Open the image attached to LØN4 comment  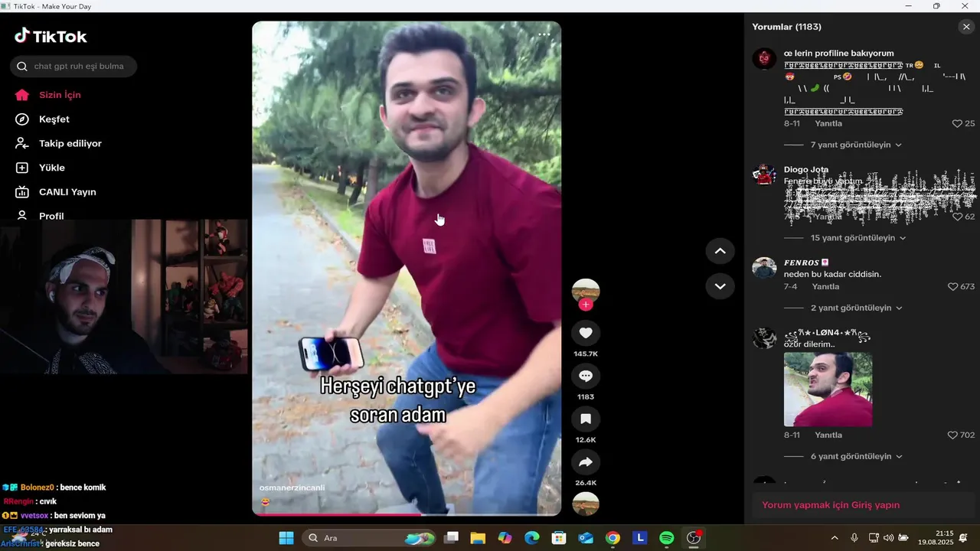[x=828, y=389]
